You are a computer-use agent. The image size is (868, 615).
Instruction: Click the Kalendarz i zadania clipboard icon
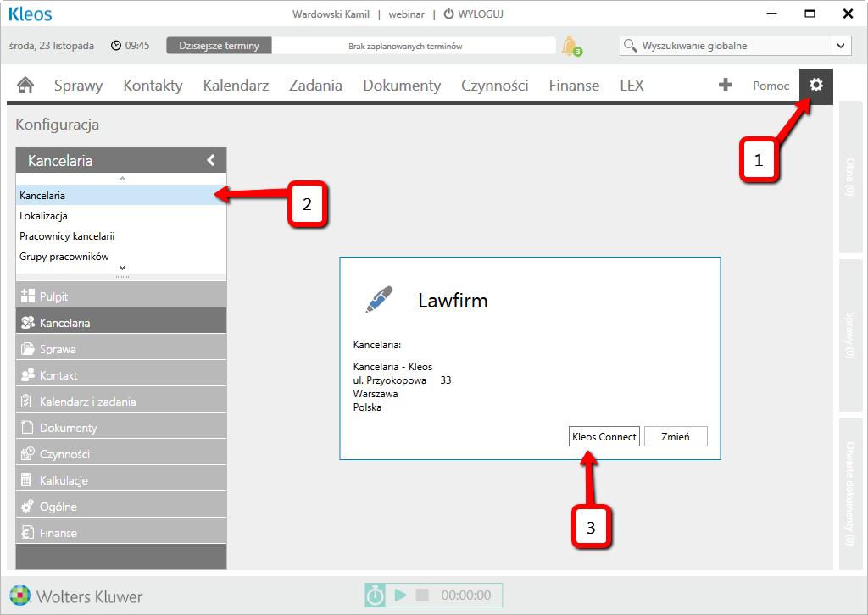click(x=26, y=401)
